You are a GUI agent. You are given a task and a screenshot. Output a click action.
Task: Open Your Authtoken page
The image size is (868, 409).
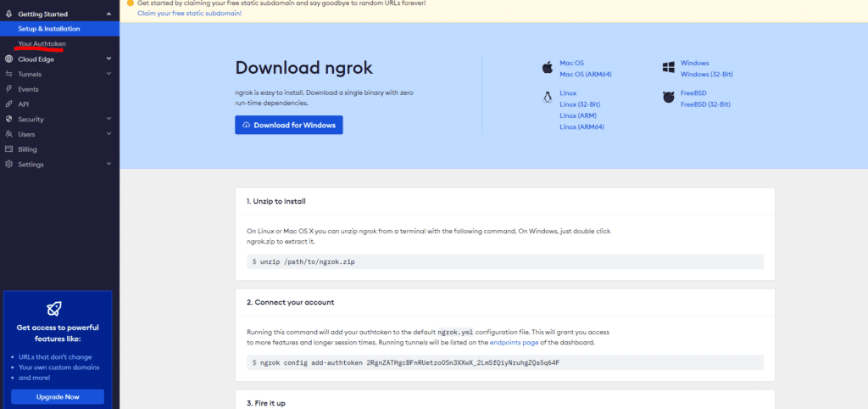(x=42, y=43)
